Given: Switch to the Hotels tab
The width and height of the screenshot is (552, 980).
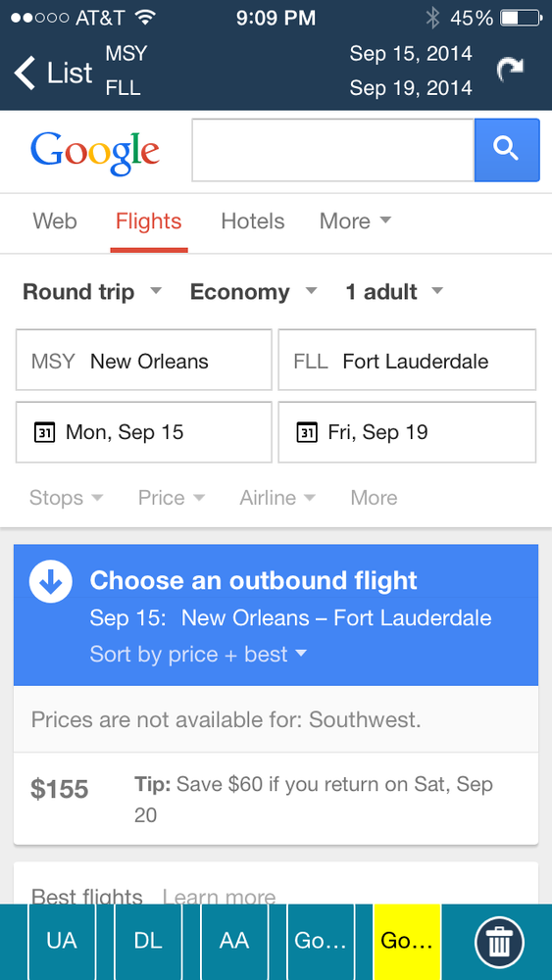Looking at the screenshot, I should [253, 221].
